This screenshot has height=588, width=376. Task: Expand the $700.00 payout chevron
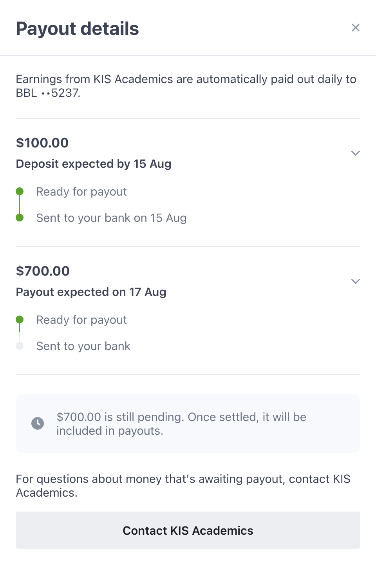tap(355, 281)
